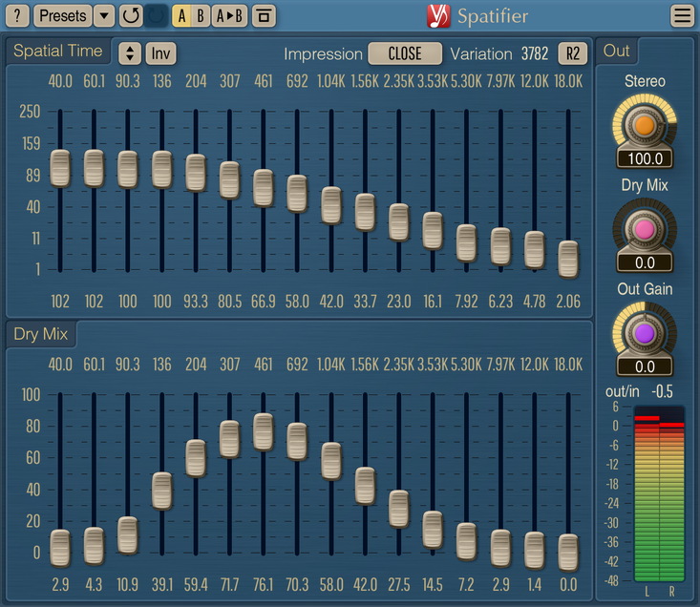
Task: Switch to state B
Action: coord(201,16)
